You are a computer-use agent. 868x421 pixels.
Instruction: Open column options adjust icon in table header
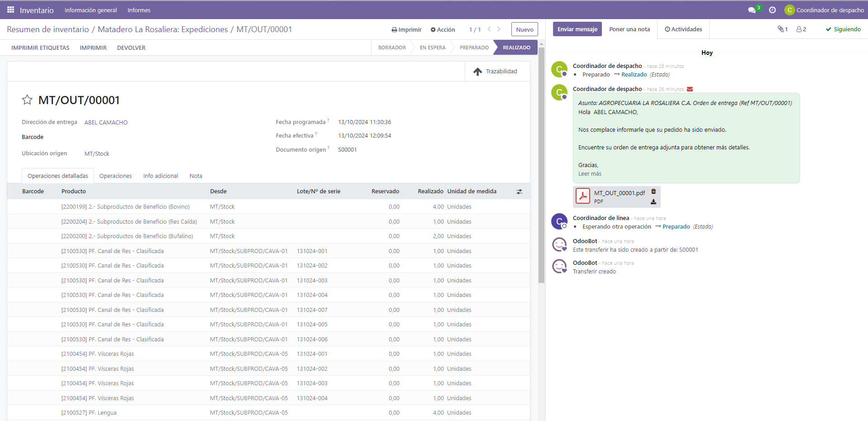(x=519, y=191)
